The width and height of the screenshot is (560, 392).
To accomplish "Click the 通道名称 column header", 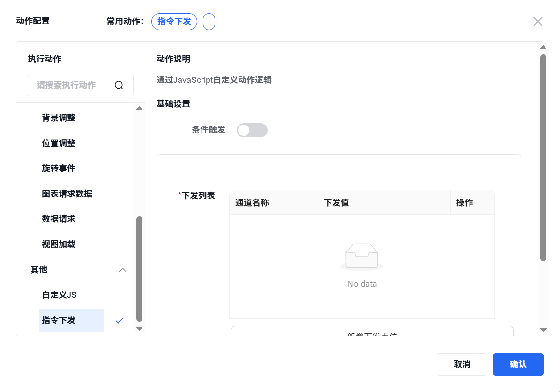I will click(x=274, y=202).
